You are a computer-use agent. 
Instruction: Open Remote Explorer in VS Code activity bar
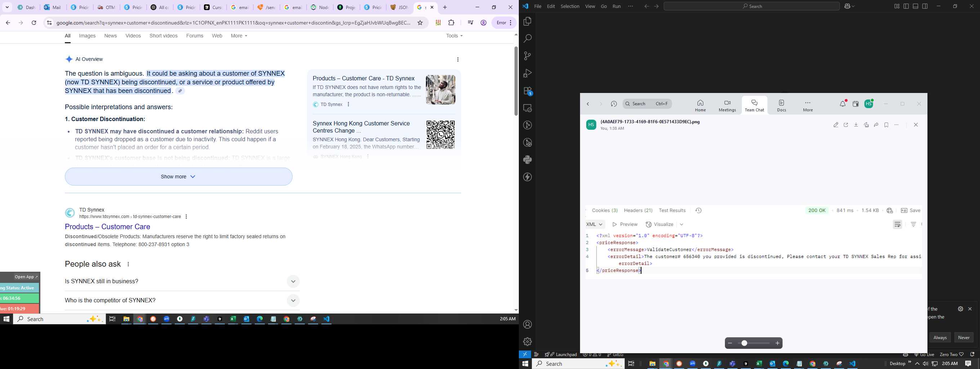point(527,108)
